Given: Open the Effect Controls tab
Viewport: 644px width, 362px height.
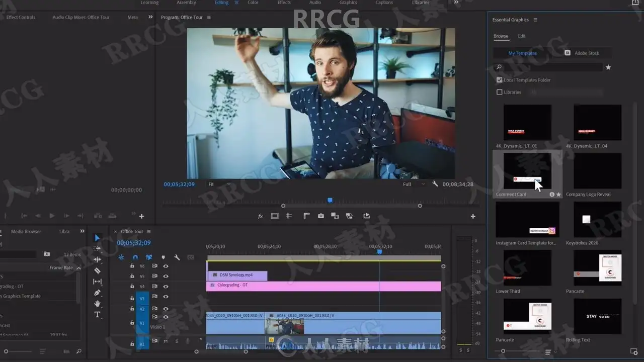Looking at the screenshot, I should click(21, 17).
